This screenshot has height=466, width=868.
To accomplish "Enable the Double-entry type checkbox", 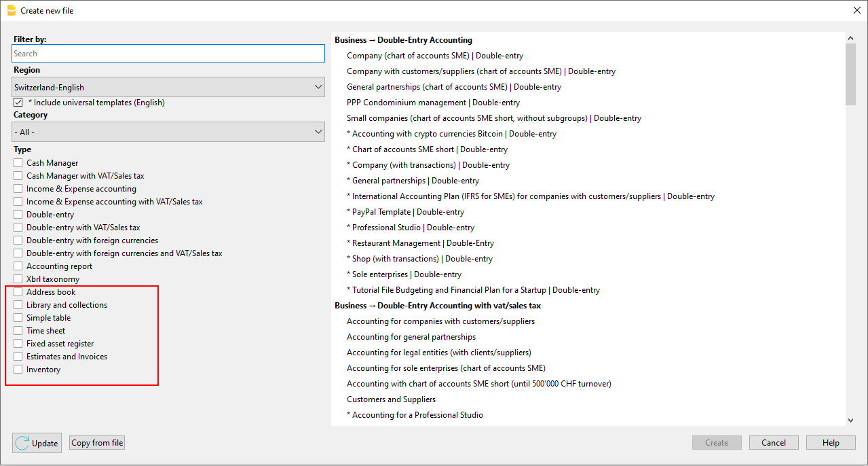I will point(18,215).
